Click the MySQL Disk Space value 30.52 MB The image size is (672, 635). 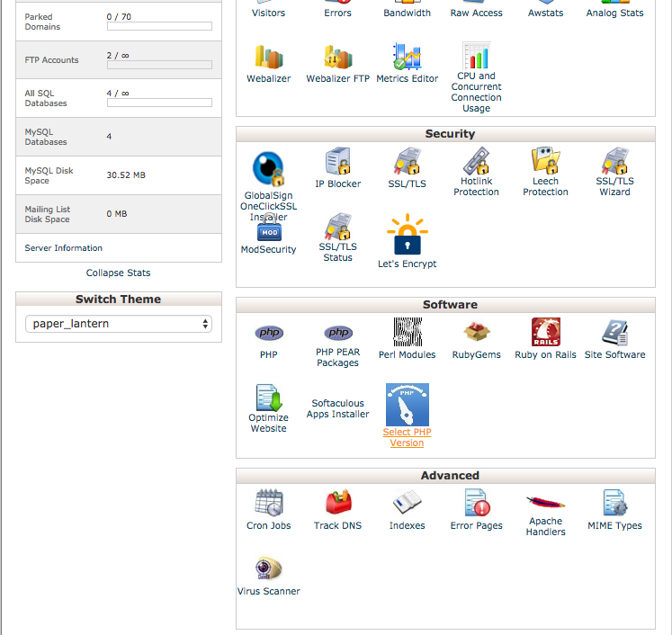tap(126, 175)
